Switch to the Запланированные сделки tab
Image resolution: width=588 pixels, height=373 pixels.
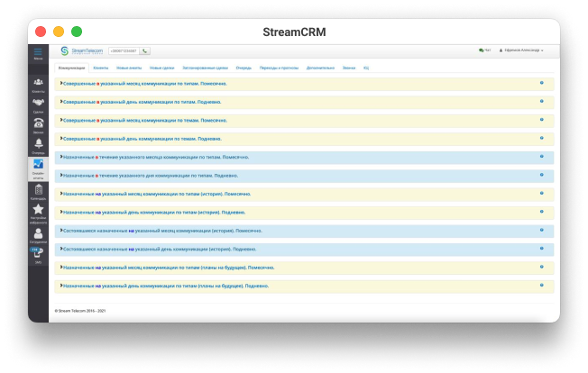[x=205, y=68]
